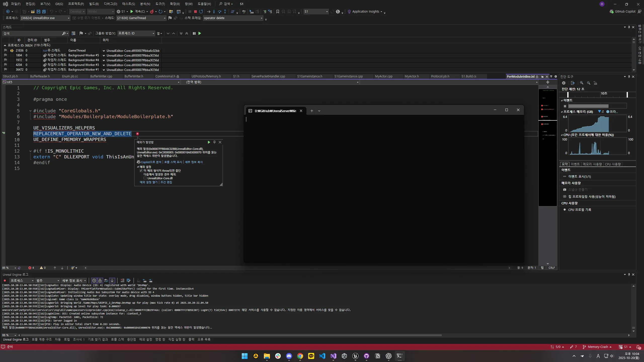Toggle timestamp display in Unreal Engine log
Image resolution: width=644 pixels, height=362 pixels.
click(x=94, y=281)
